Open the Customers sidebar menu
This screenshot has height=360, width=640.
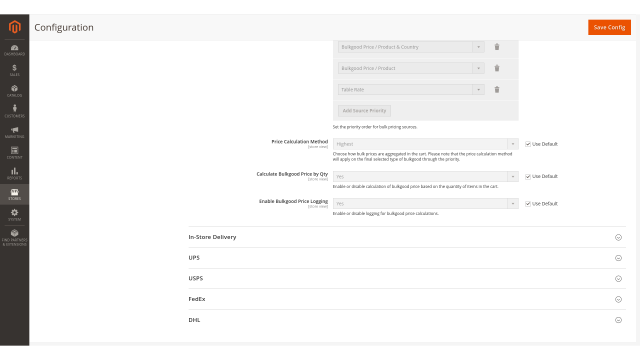pyautogui.click(x=15, y=111)
